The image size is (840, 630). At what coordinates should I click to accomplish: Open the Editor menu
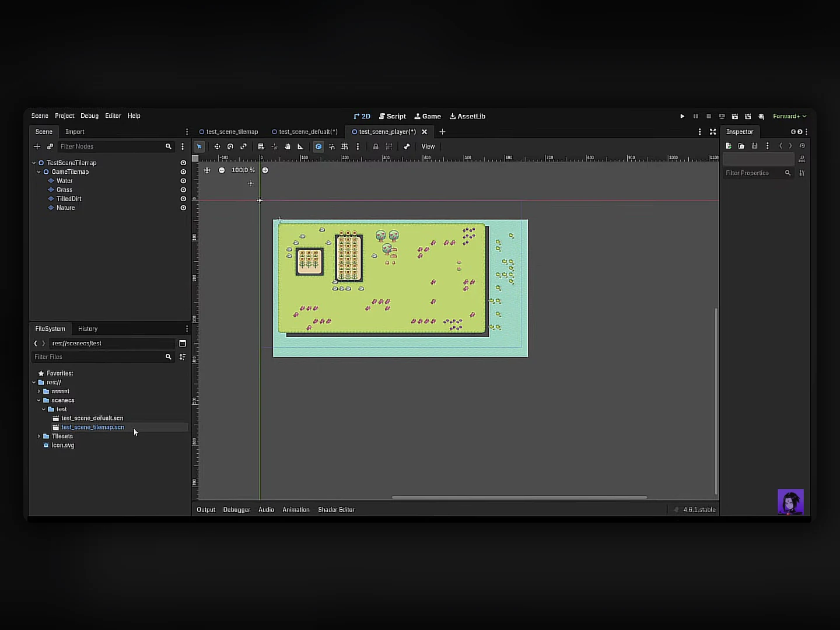[113, 116]
